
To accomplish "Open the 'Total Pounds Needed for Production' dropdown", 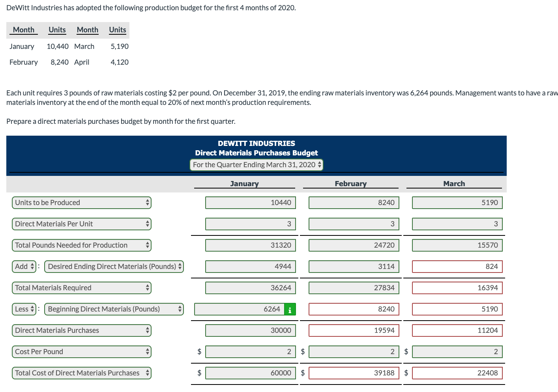I will click(82, 245).
